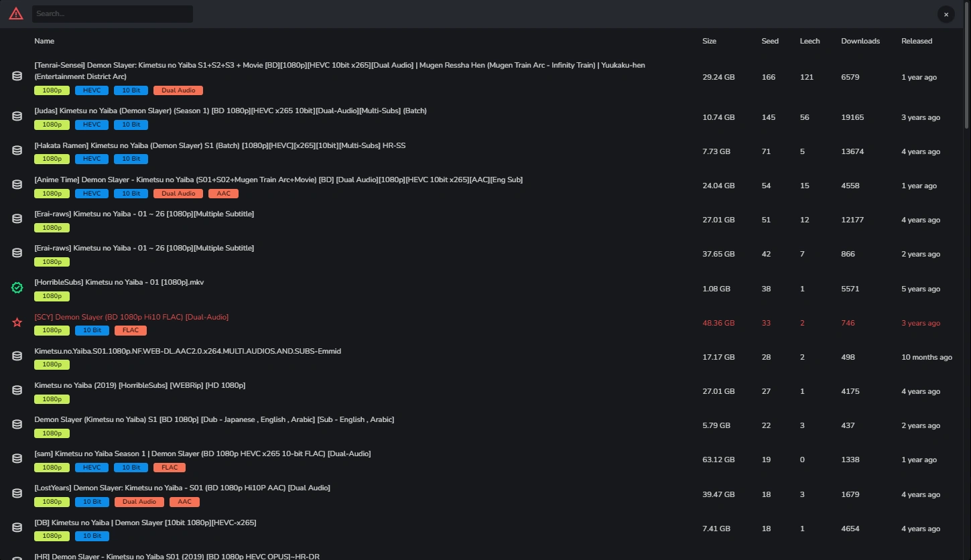Viewport: 971px width, 560px height.
Task: Sort by the Downloads column header
Action: pos(860,41)
